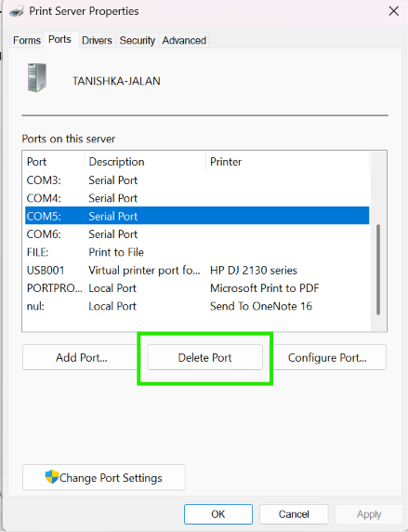Select the PORTPRO... local port row
Image resolution: width=408 pixels, height=532 pixels.
coord(197,288)
